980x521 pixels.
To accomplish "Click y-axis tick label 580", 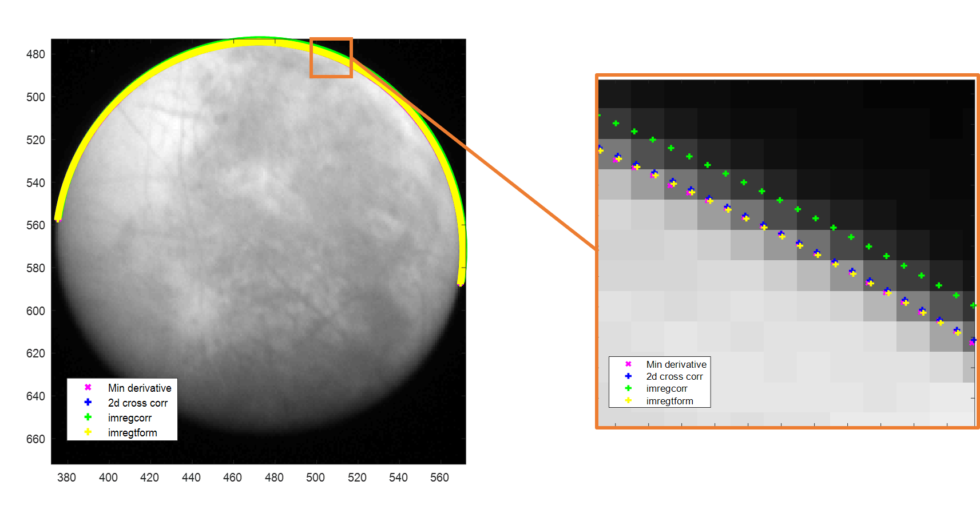I will 35,268.
